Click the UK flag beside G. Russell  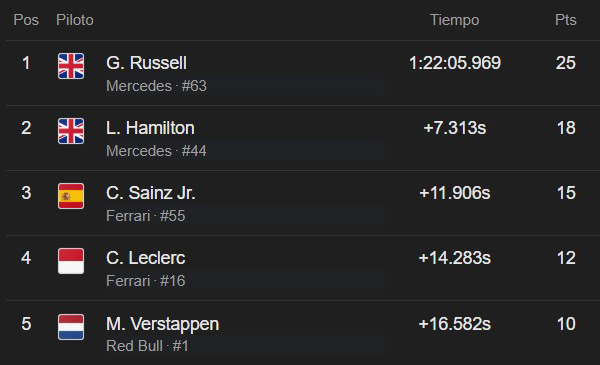[71, 66]
